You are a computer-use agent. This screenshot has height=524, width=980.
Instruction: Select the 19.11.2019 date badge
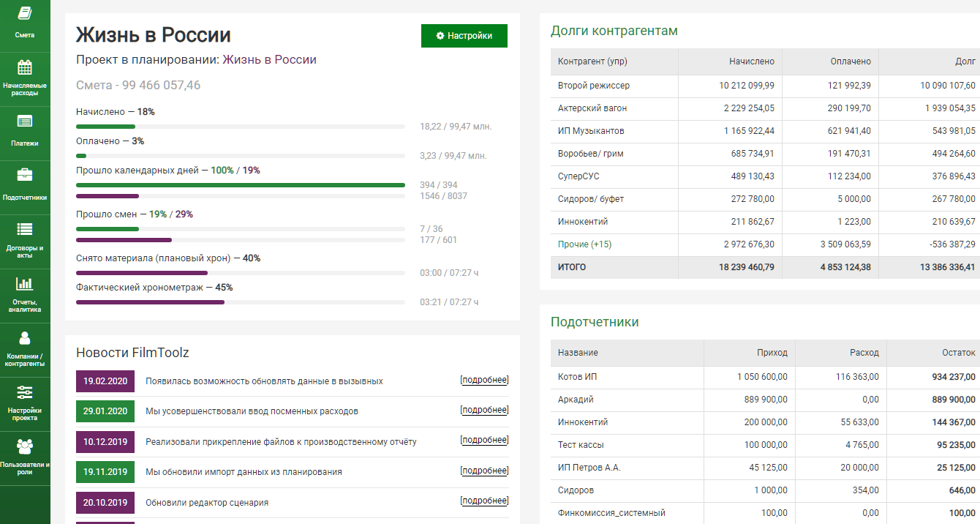click(105, 472)
